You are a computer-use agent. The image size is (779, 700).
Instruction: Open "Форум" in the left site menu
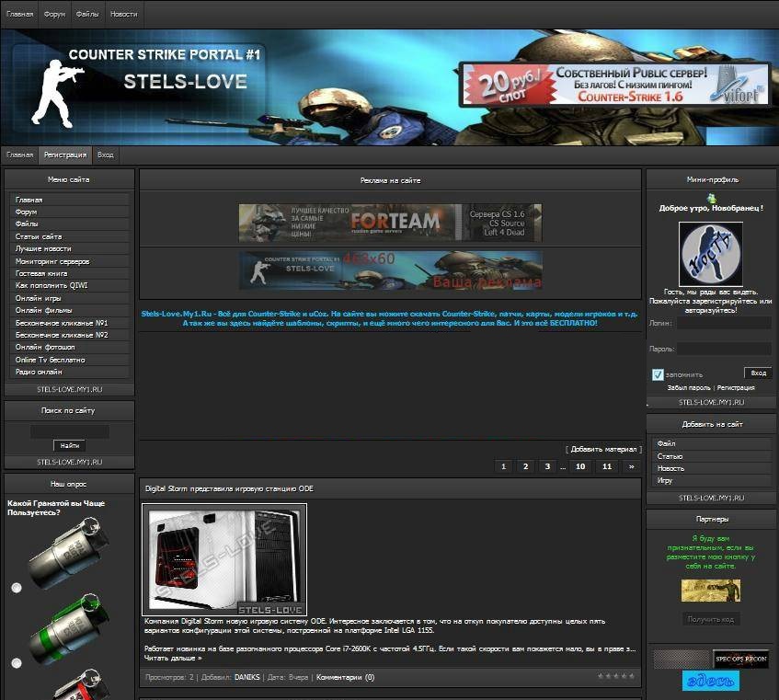tap(70, 212)
